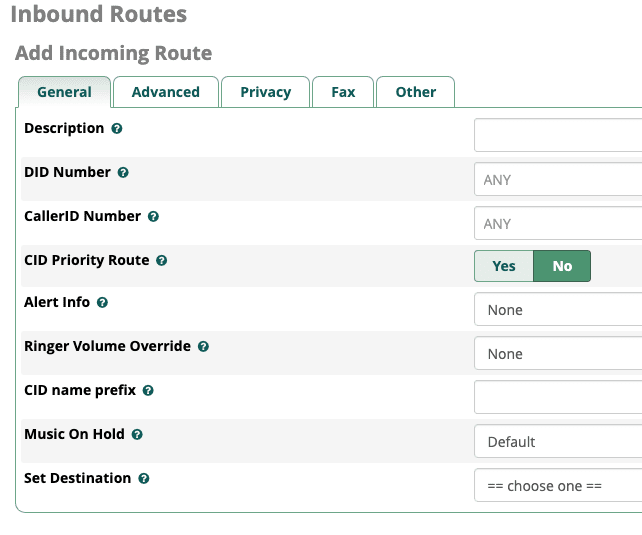
Task: Click the help icon next to Alert Info
Action: point(102,303)
